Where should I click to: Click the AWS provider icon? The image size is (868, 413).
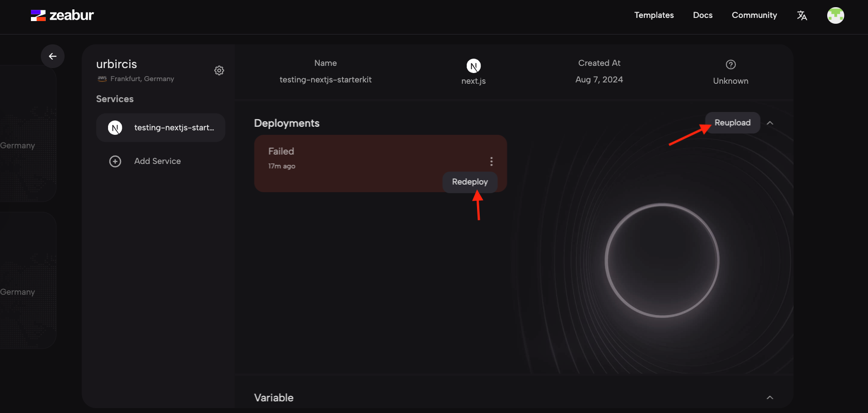[102, 78]
